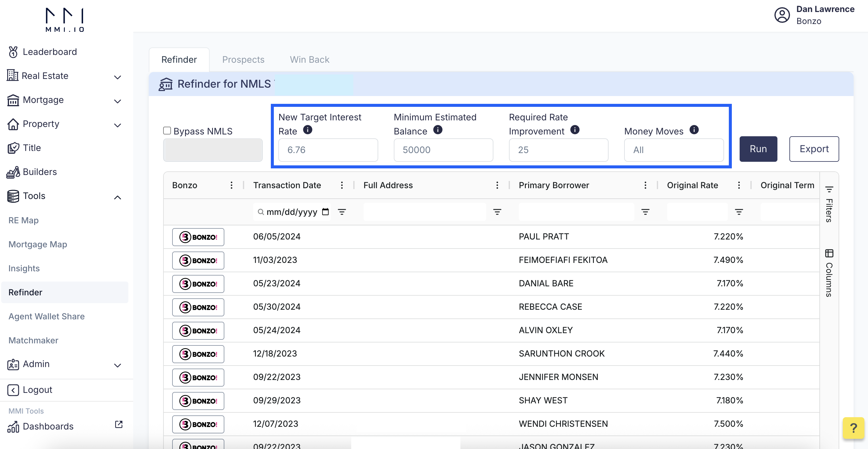Show info for Required Rate Improvement
868x449 pixels.
[x=575, y=130]
